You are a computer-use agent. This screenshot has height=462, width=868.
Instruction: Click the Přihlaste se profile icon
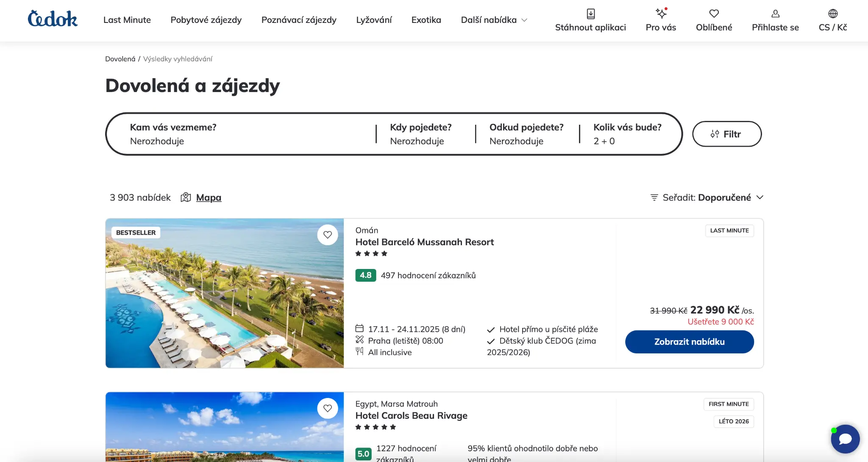pos(775,13)
